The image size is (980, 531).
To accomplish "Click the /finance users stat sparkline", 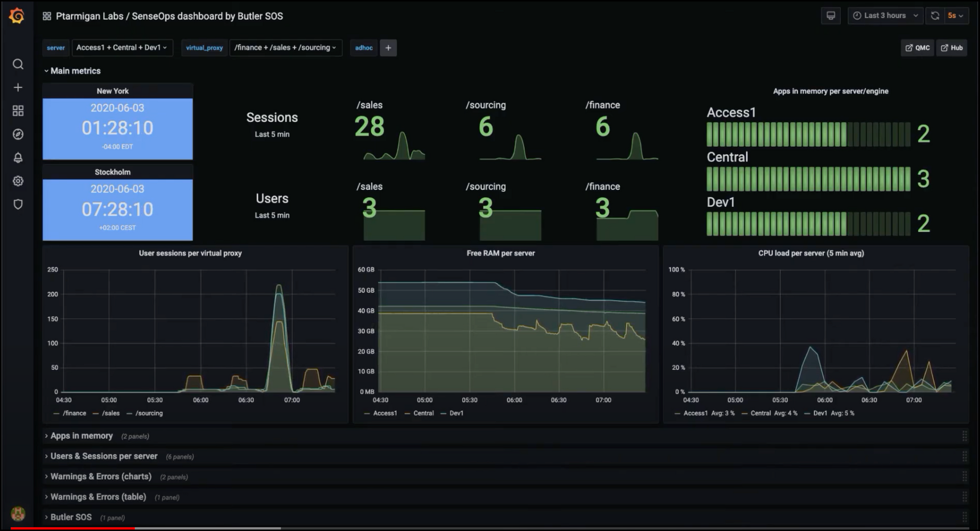I will (627, 225).
